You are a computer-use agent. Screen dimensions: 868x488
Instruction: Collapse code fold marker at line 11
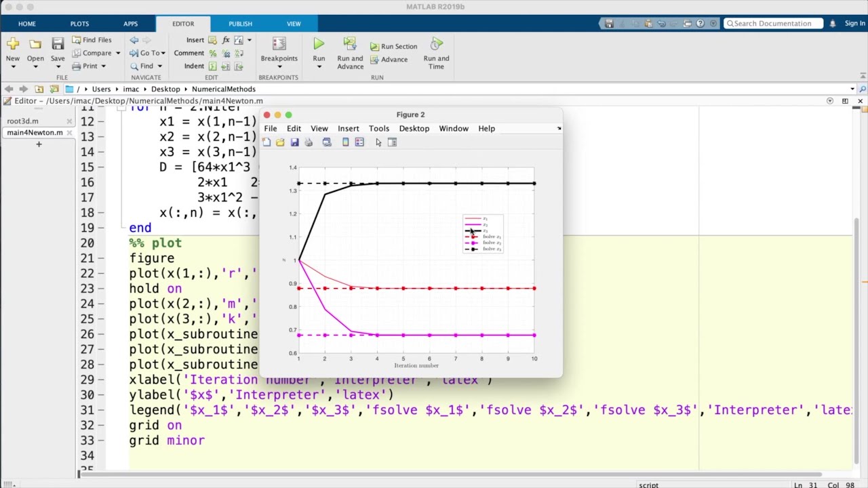(121, 108)
